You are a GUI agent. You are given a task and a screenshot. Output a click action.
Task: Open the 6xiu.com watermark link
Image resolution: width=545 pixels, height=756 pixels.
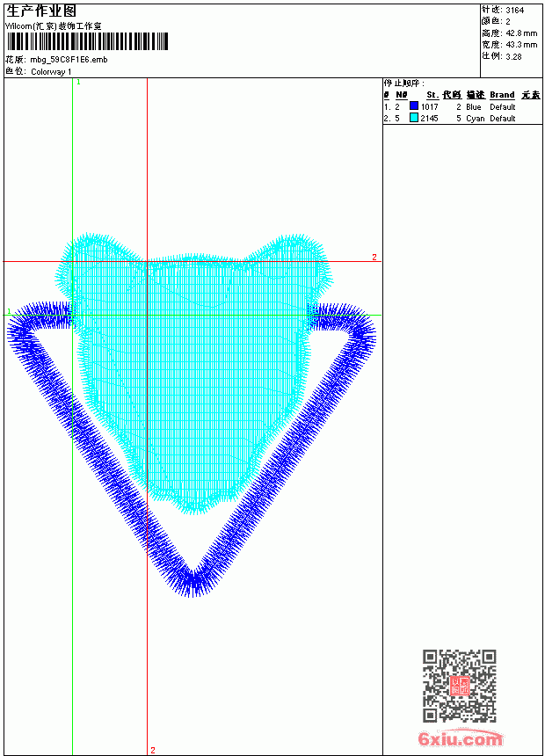[x=460, y=739]
